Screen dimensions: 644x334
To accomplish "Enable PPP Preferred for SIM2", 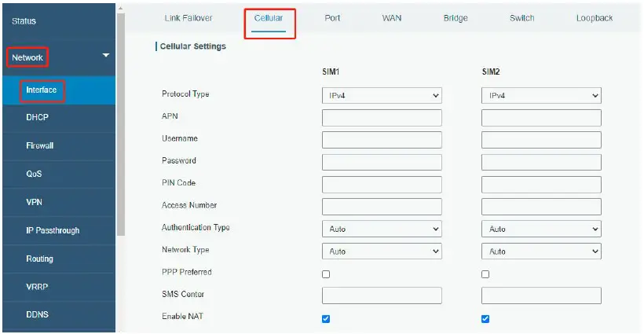I will [485, 274].
